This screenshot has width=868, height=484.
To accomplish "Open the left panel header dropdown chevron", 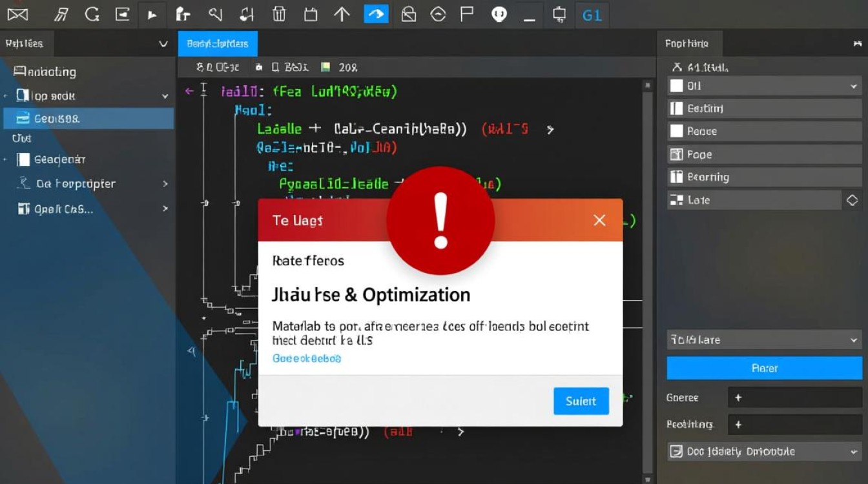I will pos(163,44).
